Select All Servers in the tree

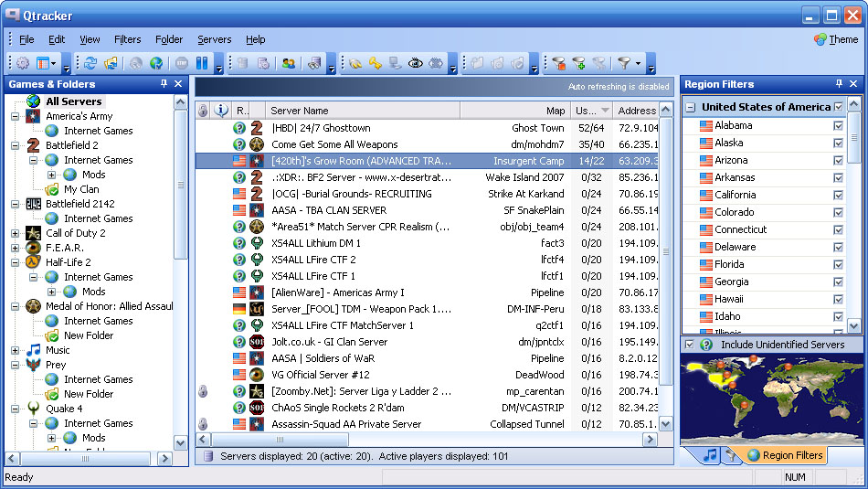(74, 101)
